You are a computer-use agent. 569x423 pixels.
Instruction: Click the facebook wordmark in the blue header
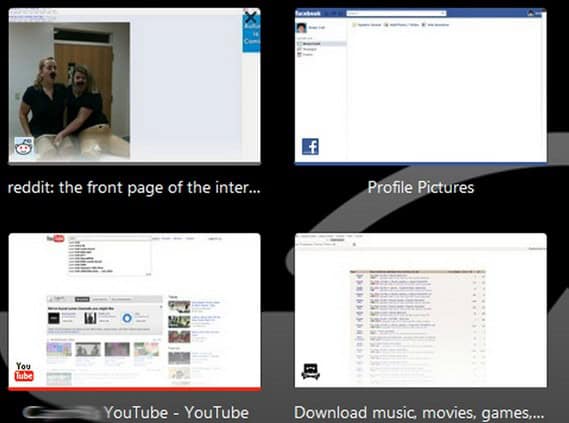pos(308,13)
